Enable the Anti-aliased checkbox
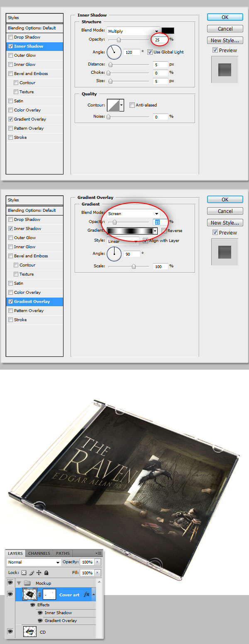 click(x=132, y=105)
